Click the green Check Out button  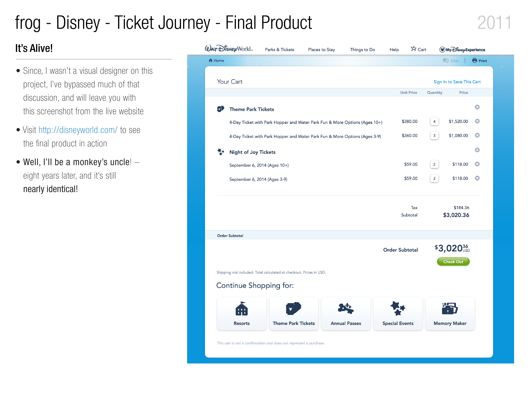coord(453,262)
